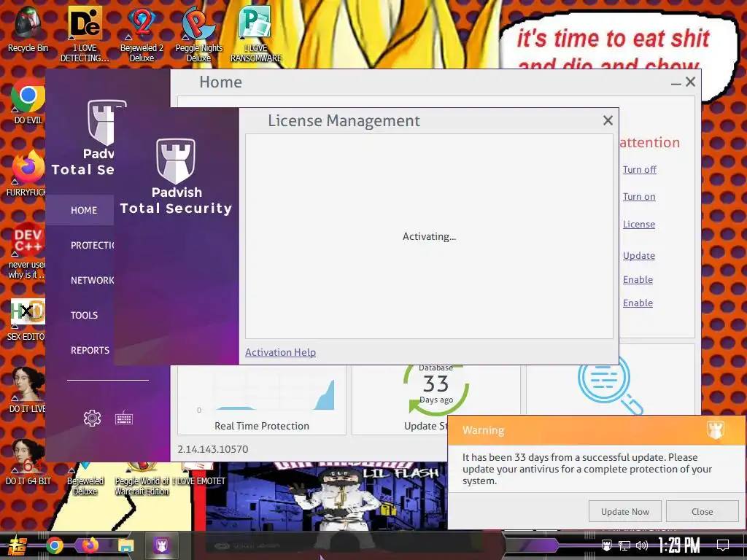Click Padvish tray icon in system tray
The height and width of the screenshot is (560, 747).
(x=606, y=545)
